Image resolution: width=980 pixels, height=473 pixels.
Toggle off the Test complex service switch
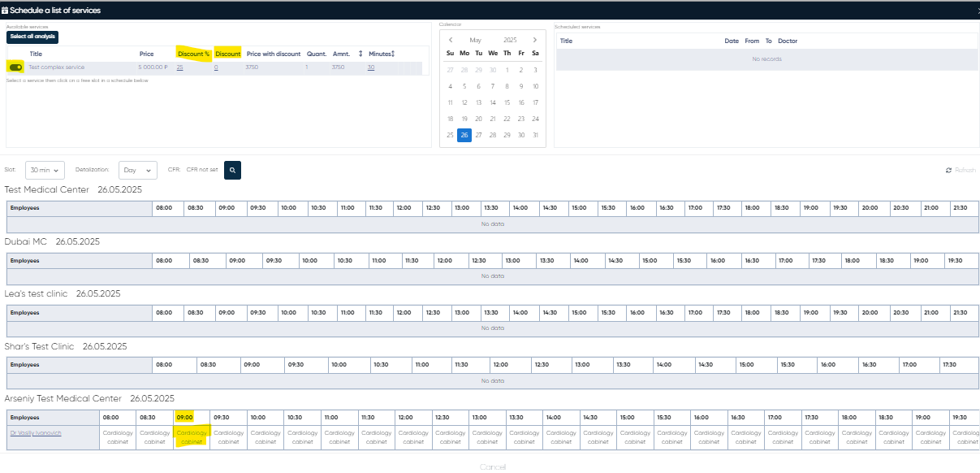15,67
